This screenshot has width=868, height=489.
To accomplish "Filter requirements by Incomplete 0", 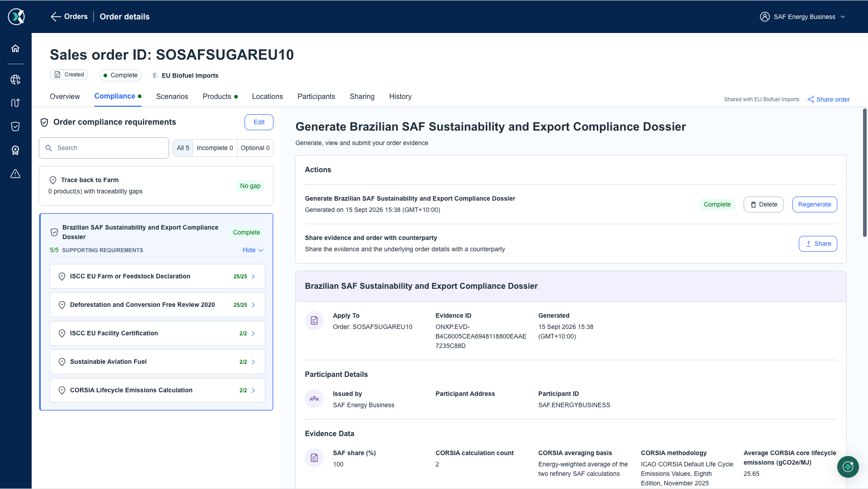I will pyautogui.click(x=215, y=148).
